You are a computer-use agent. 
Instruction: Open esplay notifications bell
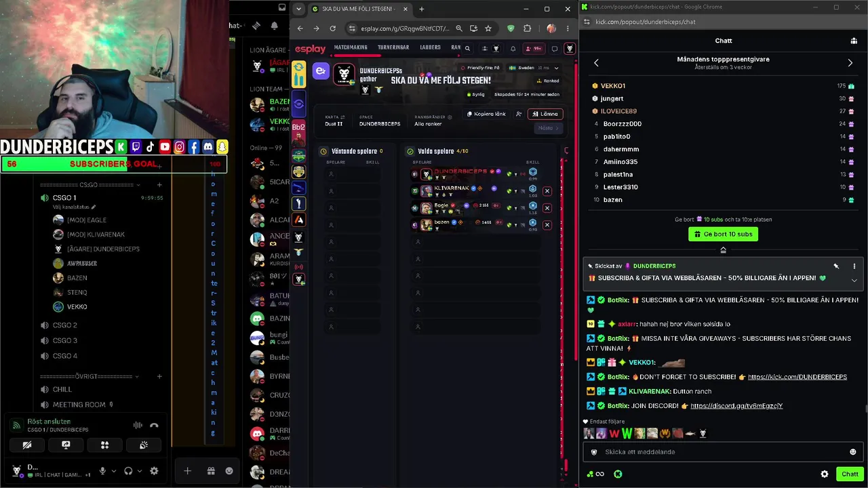(x=513, y=49)
